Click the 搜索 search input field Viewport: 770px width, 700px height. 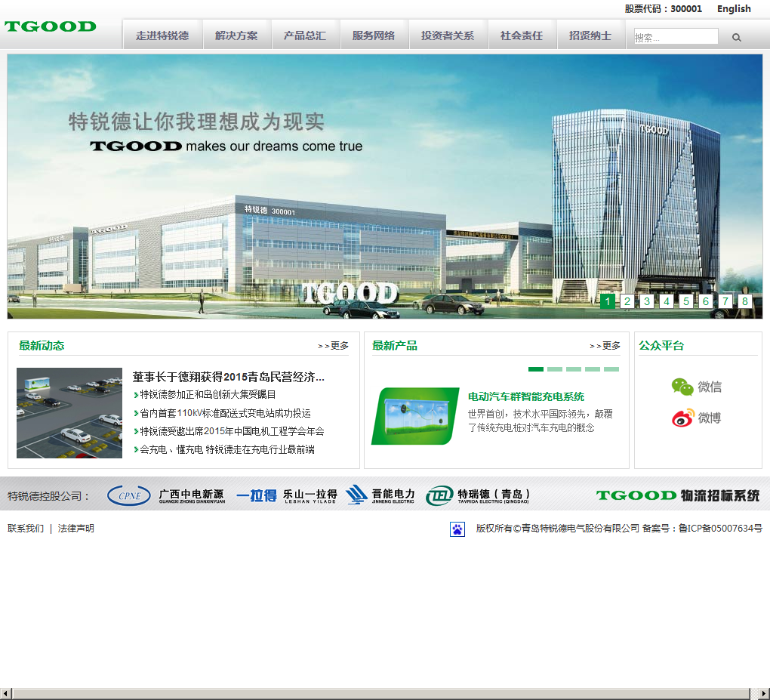tap(676, 37)
